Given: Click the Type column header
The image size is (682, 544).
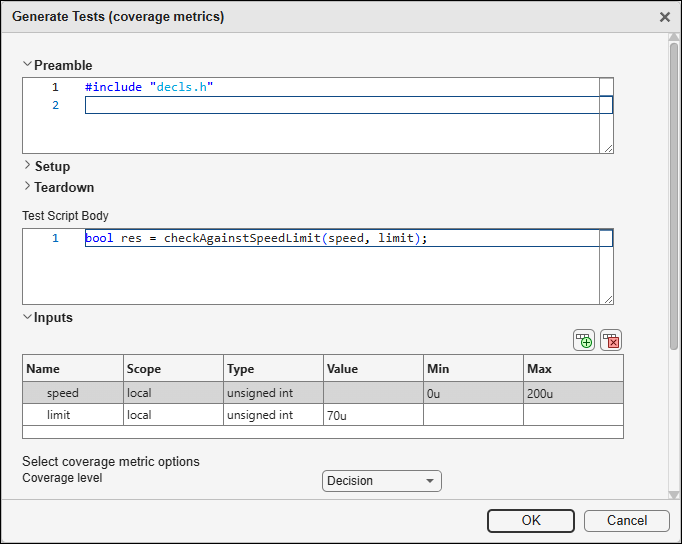Looking at the screenshot, I should (x=274, y=369).
